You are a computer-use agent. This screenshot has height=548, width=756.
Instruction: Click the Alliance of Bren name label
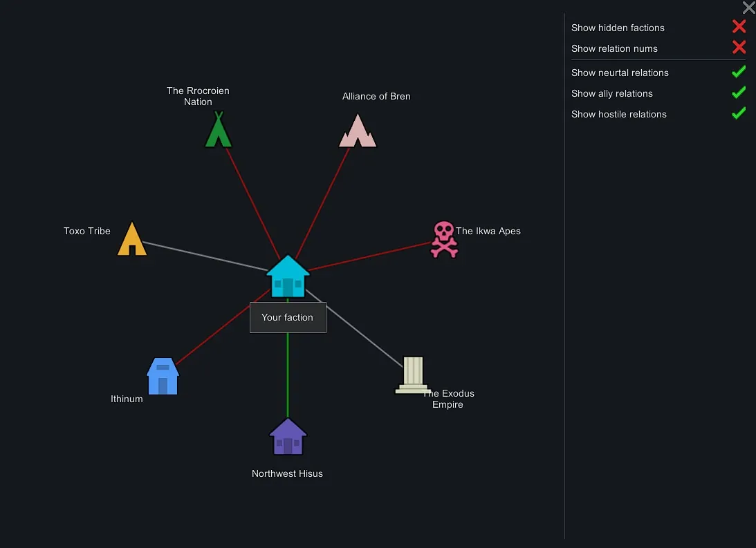(376, 97)
